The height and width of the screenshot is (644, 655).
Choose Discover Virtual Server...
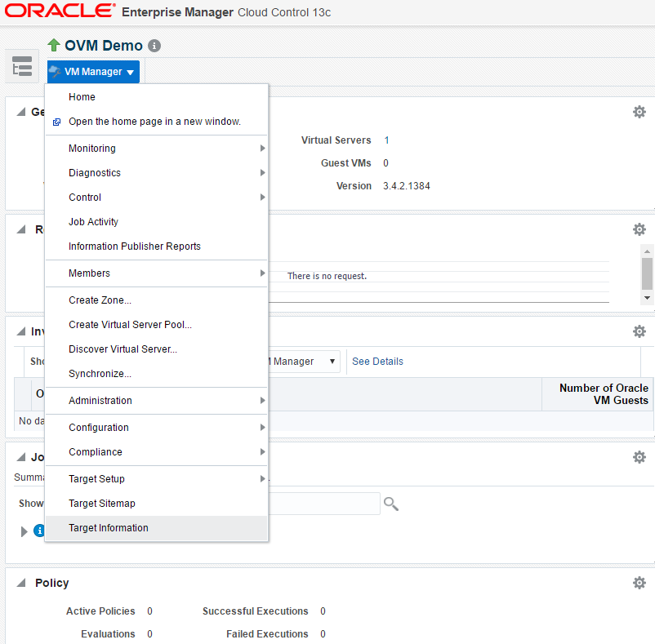tap(156, 349)
